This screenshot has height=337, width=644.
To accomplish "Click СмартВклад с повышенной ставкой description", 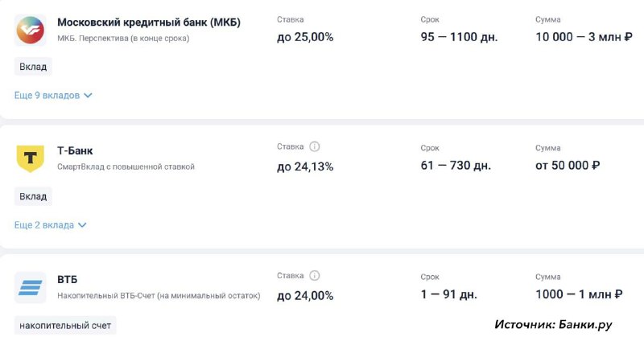I will click(x=126, y=166).
